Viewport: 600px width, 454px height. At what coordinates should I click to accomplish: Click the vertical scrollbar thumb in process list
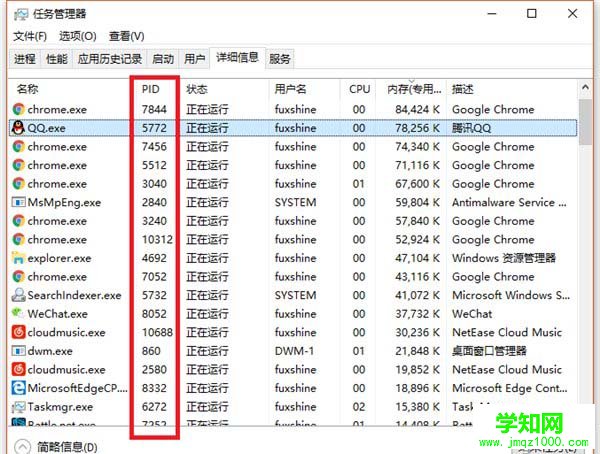coord(585,122)
